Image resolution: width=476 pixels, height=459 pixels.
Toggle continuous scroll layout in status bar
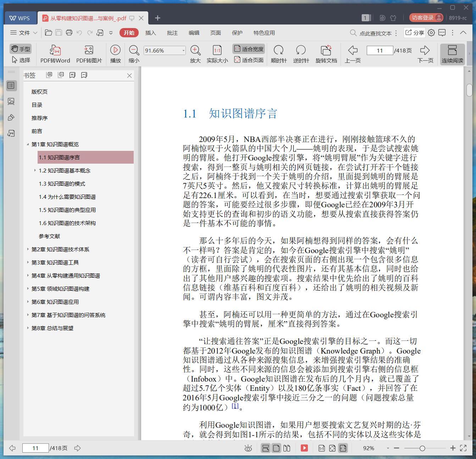pyautogui.click(x=265, y=448)
